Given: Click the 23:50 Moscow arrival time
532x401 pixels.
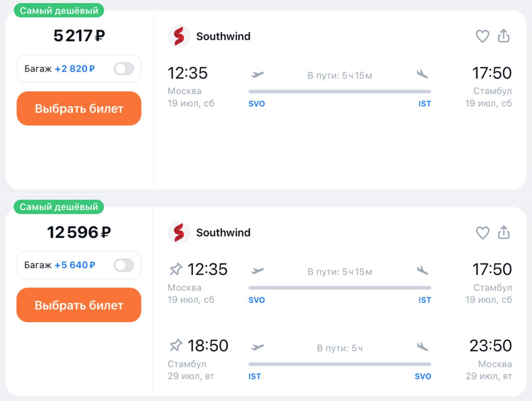Looking at the screenshot, I should 490,346.
